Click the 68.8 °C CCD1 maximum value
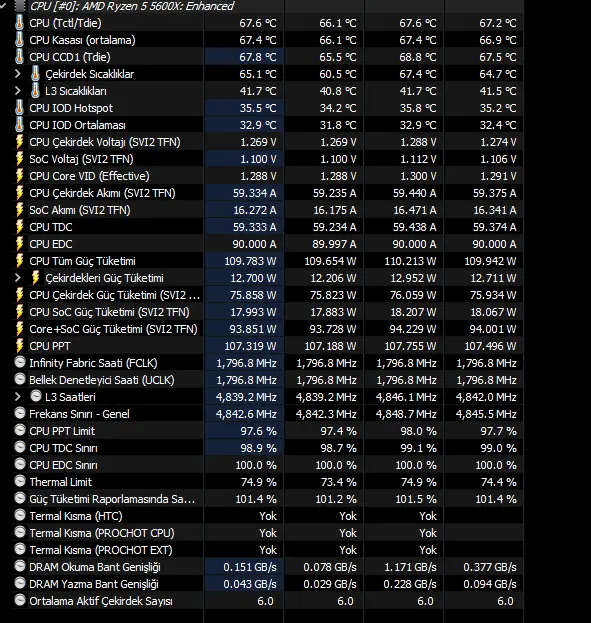Screen dimensions: 591x623 pyautogui.click(x=418, y=57)
